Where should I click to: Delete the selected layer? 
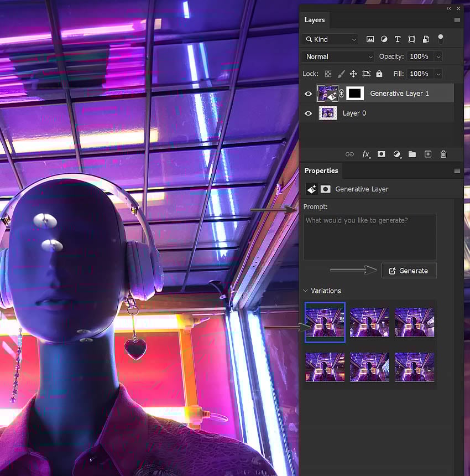(x=443, y=154)
